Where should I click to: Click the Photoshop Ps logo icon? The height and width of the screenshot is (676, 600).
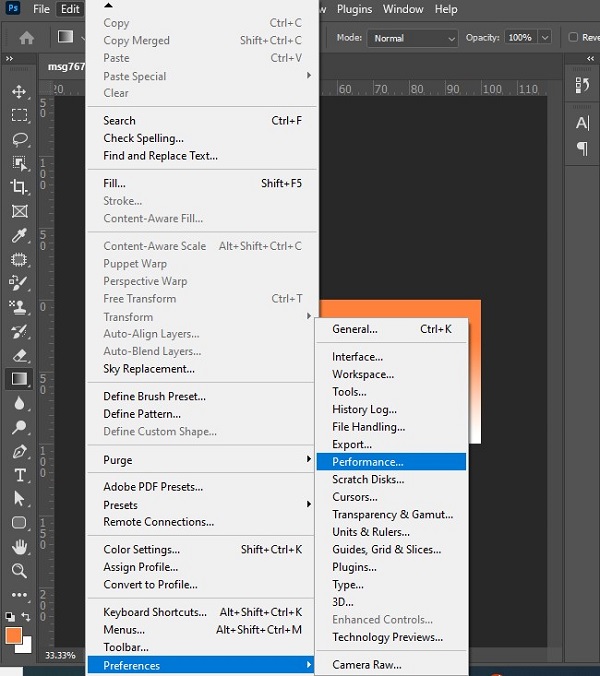[13, 8]
